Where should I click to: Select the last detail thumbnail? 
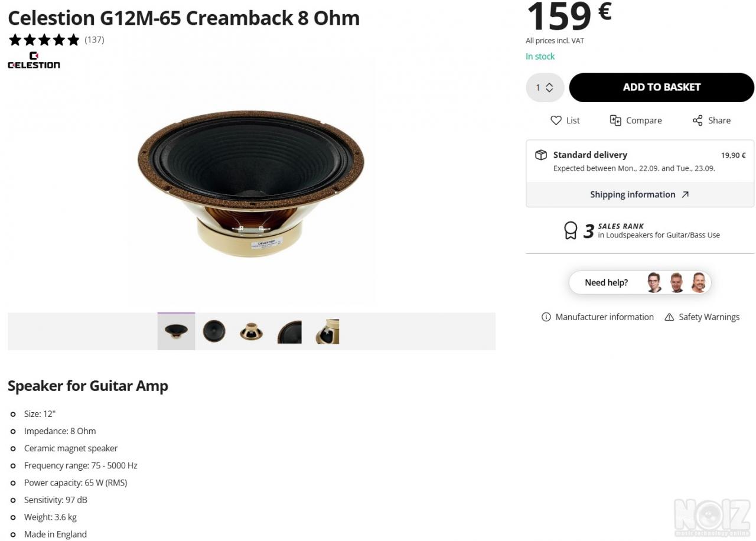(327, 331)
